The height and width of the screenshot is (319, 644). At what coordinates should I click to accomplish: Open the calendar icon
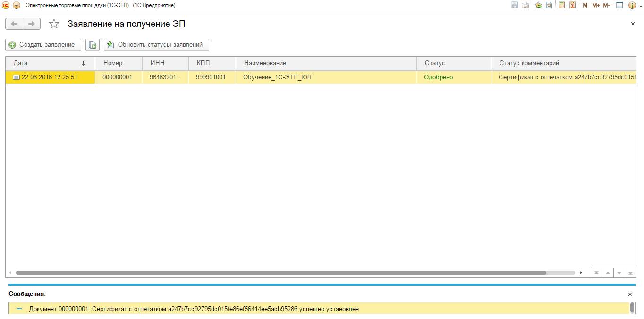572,5
